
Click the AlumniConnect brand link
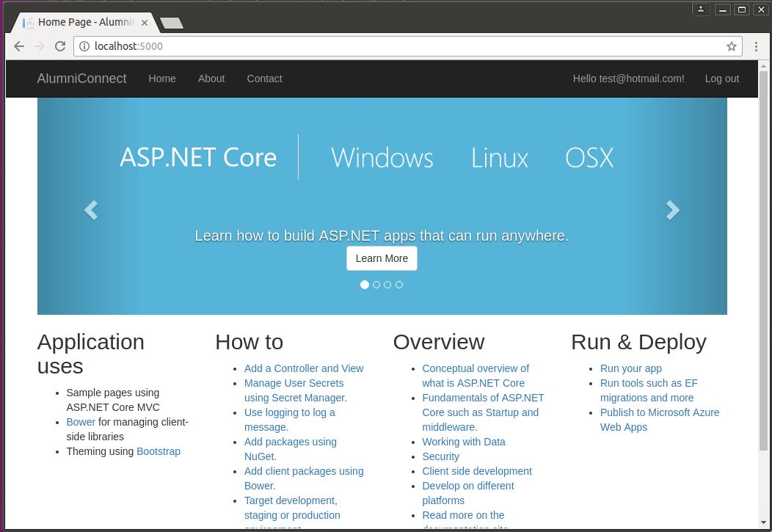[81, 79]
